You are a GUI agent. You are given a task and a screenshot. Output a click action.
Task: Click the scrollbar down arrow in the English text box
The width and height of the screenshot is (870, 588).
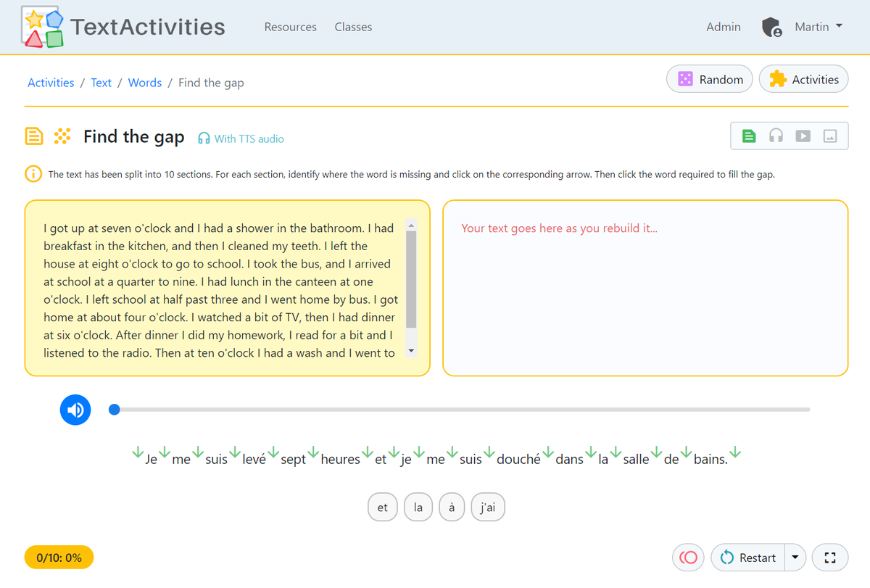pyautogui.click(x=411, y=352)
